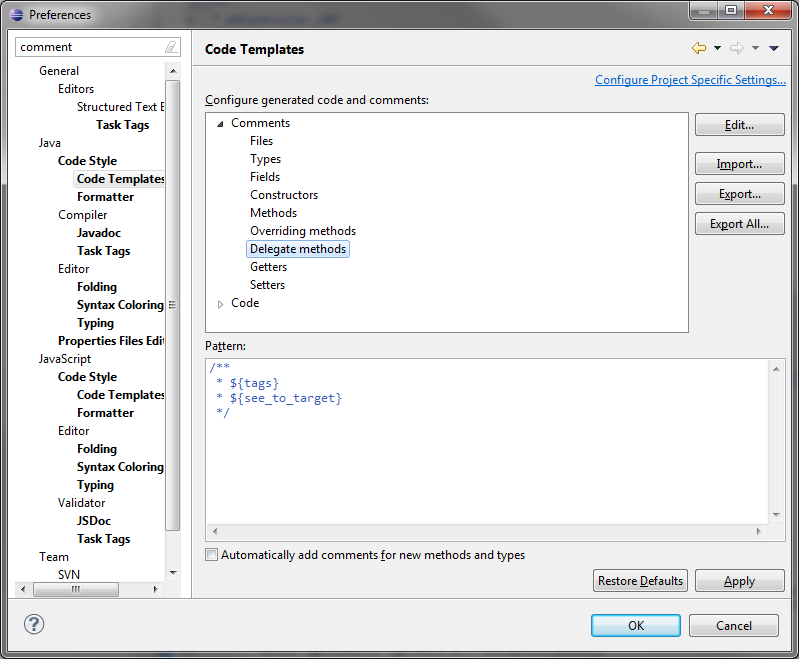Screen dimensions: 799x659
Task: Select Methods comment template
Action: click(x=274, y=213)
